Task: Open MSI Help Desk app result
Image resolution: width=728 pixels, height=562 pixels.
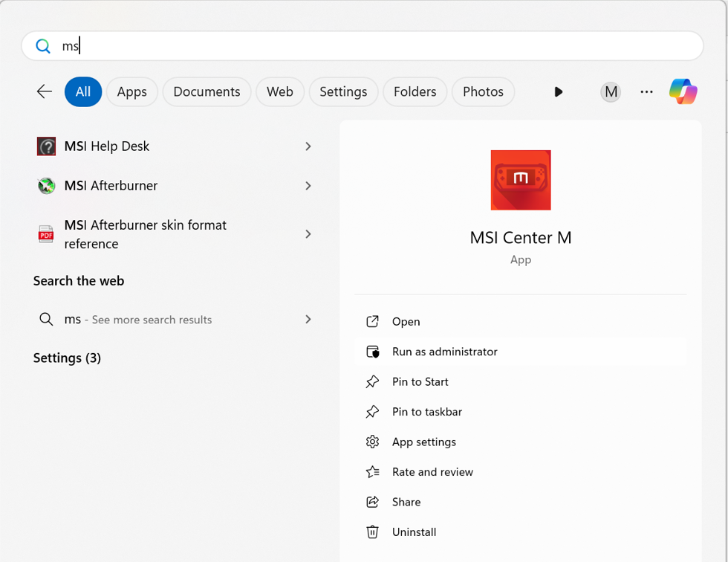Action: [x=107, y=146]
